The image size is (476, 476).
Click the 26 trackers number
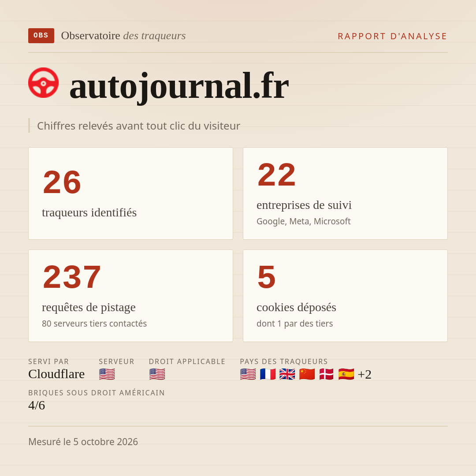[62, 182]
